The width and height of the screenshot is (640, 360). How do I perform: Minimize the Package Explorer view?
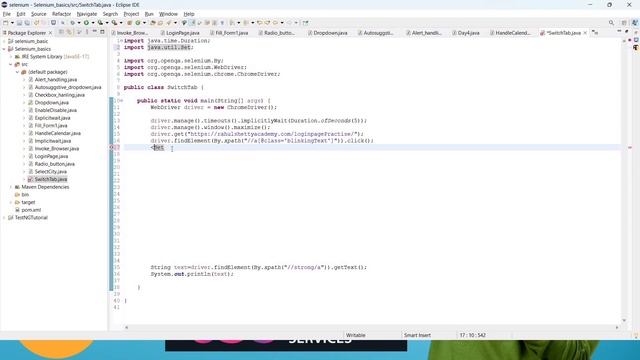pyautogui.click(x=95, y=32)
